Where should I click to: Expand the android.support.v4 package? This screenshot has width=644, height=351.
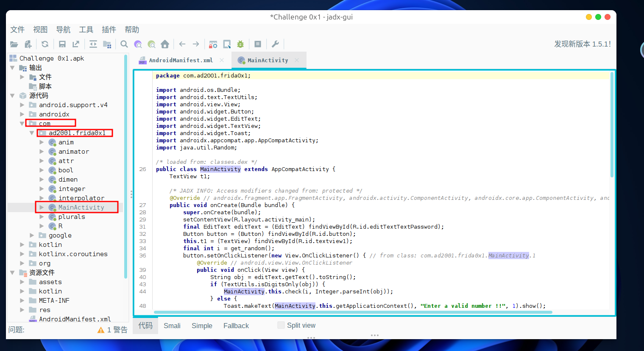click(22, 105)
